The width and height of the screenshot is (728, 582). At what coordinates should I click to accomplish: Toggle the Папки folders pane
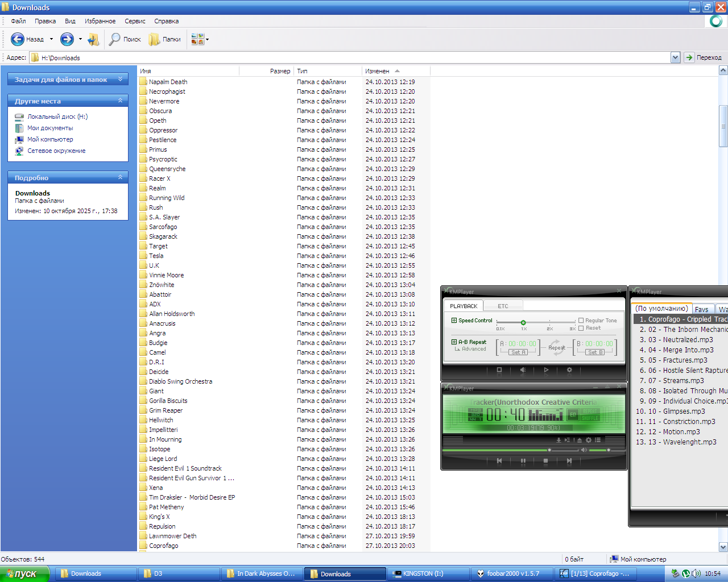(165, 39)
